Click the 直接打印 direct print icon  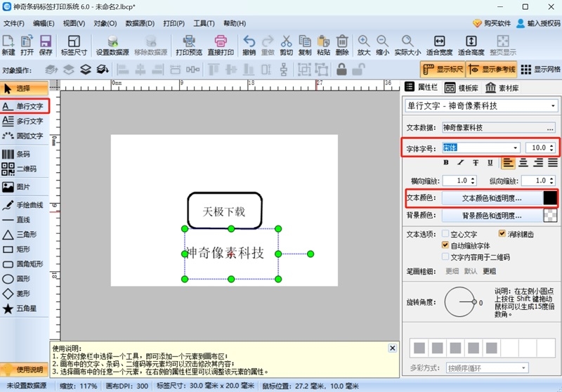(220, 45)
